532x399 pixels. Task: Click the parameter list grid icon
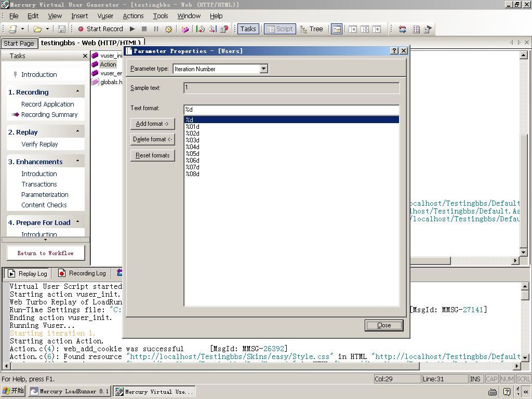click(416, 29)
